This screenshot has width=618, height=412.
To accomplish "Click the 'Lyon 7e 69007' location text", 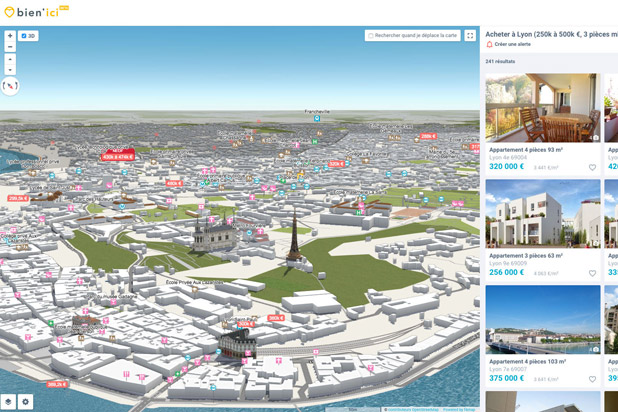I will (x=508, y=369).
